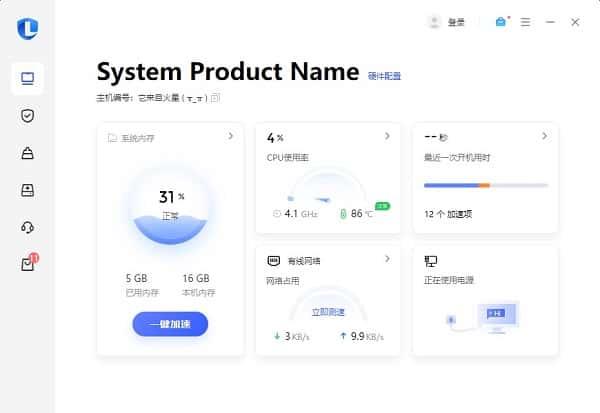Click the 立即测速 speed test link

coord(327,311)
